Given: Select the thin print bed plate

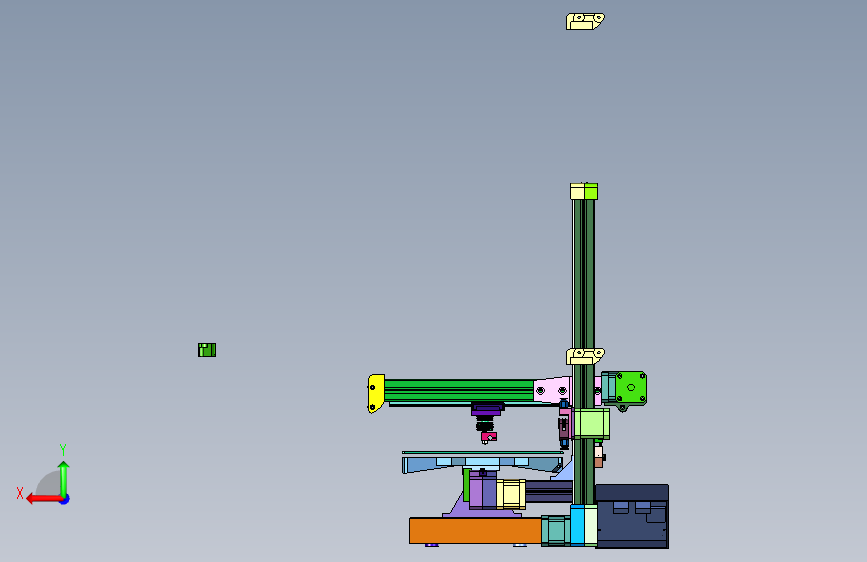Looking at the screenshot, I should tap(483, 452).
